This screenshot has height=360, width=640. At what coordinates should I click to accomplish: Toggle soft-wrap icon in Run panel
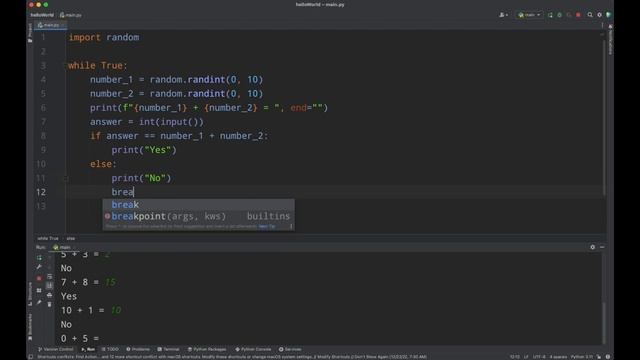point(49,276)
